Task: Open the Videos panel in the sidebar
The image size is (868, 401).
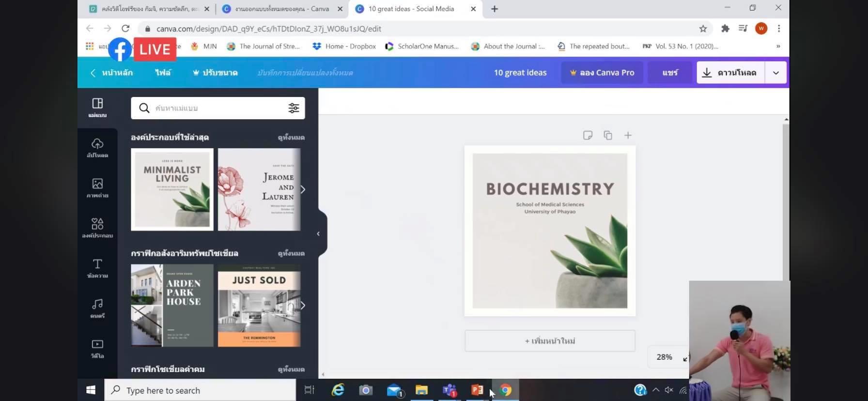Action: (97, 349)
